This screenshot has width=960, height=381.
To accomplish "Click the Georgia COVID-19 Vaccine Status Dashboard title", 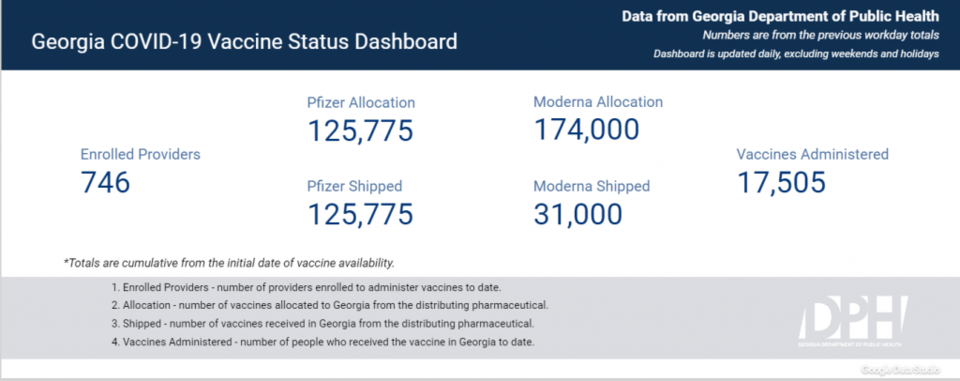I will pos(244,42).
